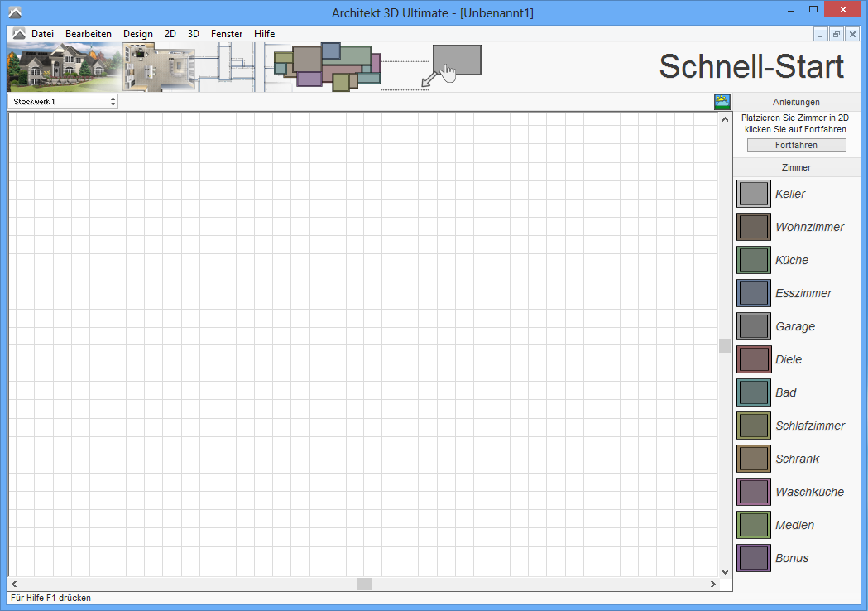Pick the Esszimmer room icon

tap(754, 293)
